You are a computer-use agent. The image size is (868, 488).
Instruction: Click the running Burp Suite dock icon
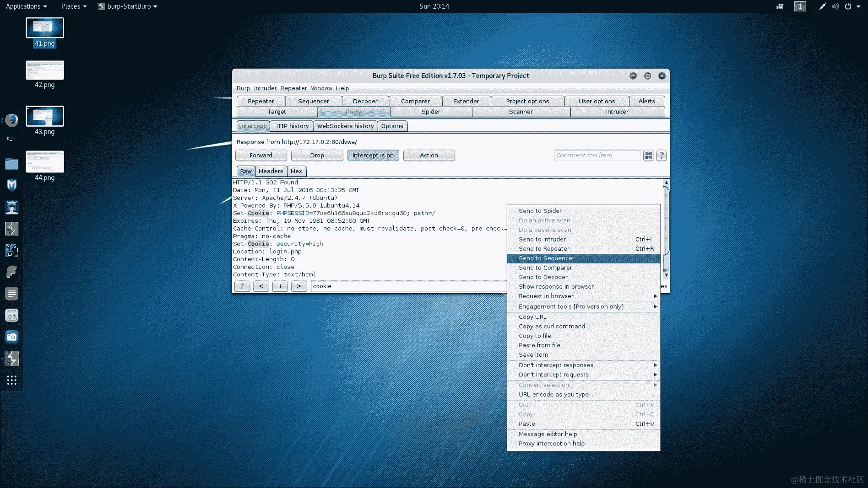tap(11, 359)
